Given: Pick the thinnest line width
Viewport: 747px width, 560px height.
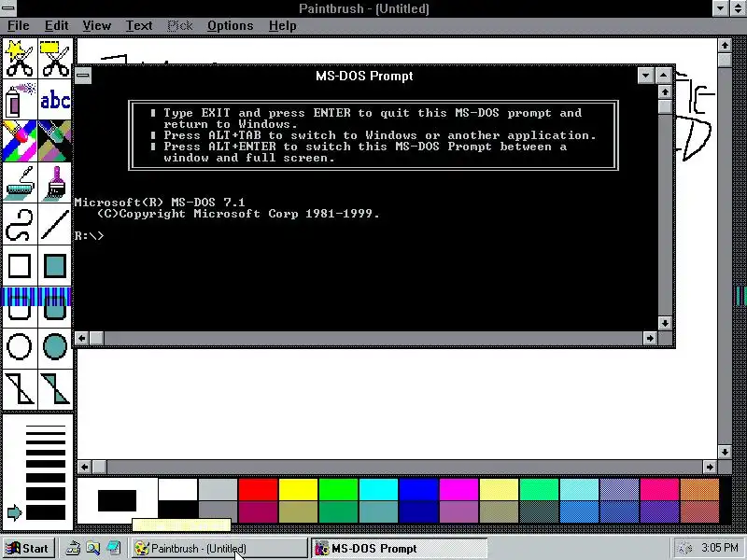Looking at the screenshot, I should click(45, 427).
